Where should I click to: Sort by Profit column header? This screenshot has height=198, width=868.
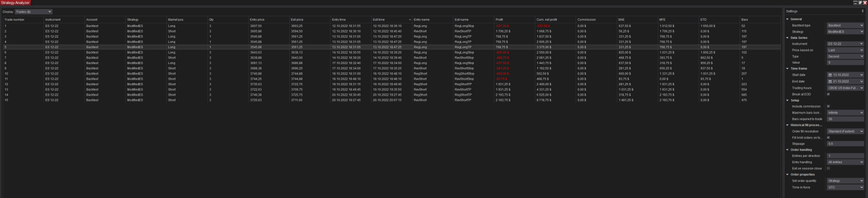(x=514, y=20)
